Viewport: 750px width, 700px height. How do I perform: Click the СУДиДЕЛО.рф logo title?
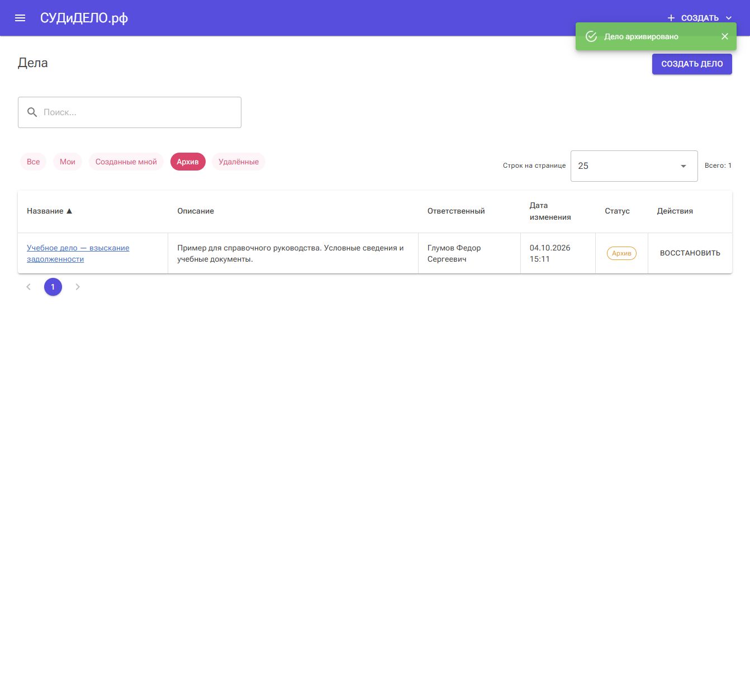pyautogui.click(x=84, y=18)
